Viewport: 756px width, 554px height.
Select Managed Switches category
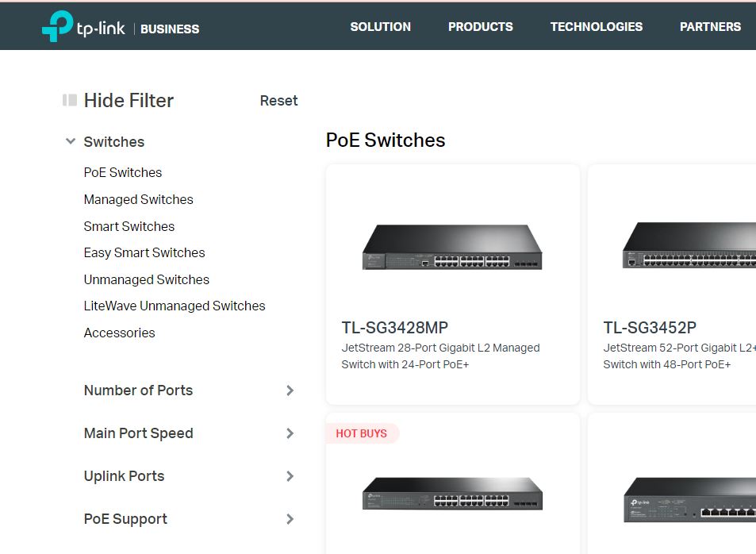tap(138, 199)
